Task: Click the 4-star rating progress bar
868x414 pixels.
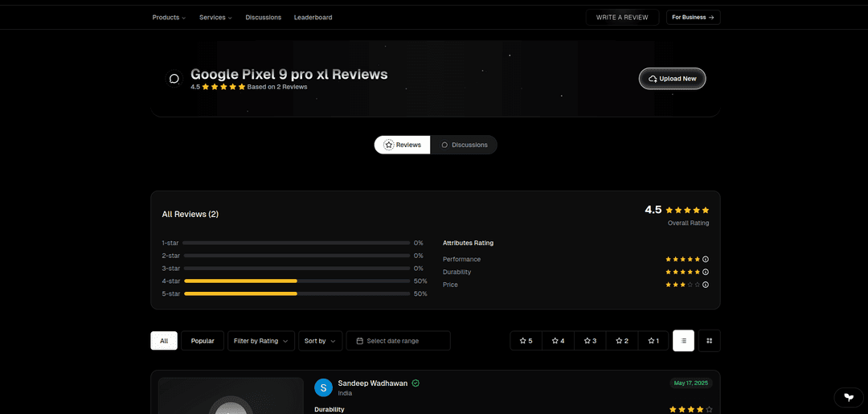Action: [297, 281]
